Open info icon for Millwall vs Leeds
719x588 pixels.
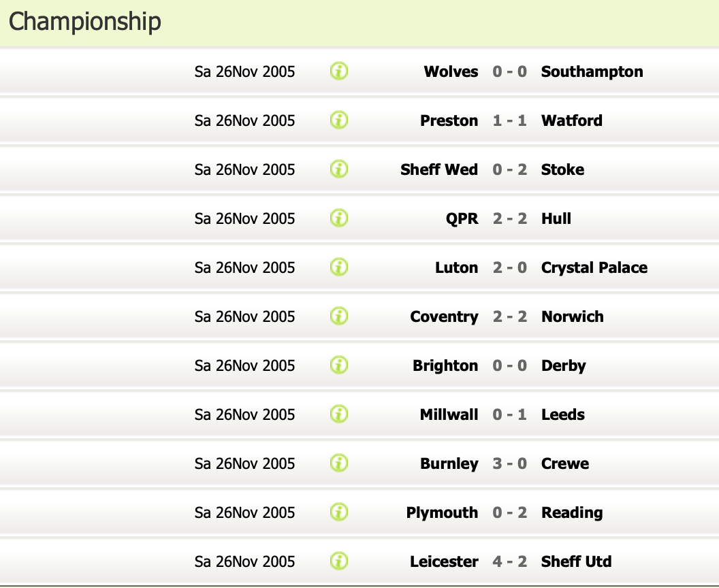[339, 414]
